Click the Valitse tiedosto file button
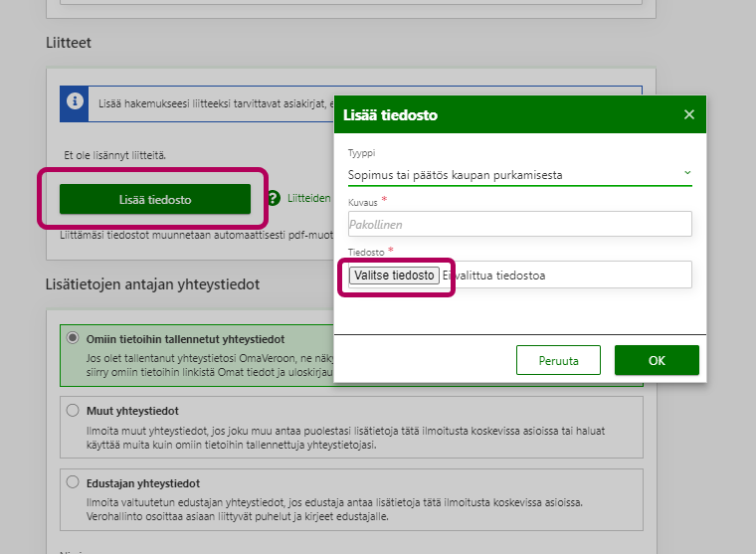The width and height of the screenshot is (756, 554). 394,276
